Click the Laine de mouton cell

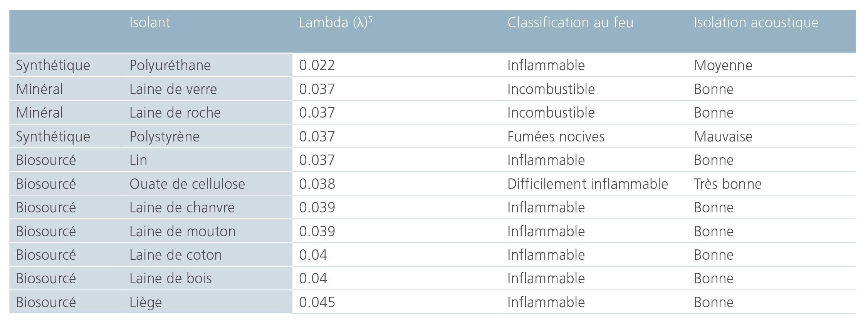click(x=182, y=231)
